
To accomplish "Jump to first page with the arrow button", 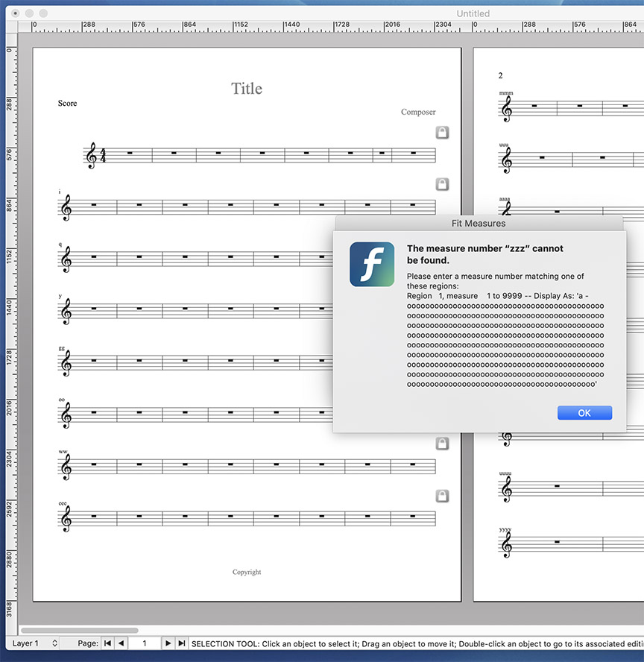I will (107, 643).
